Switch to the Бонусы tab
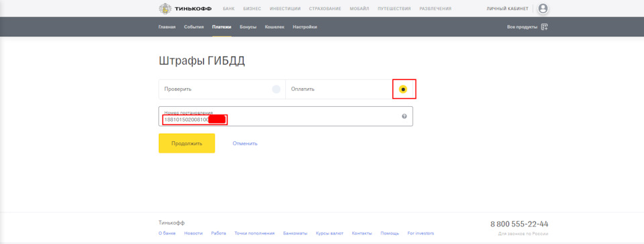Viewport: 644px width, 244px height. pyautogui.click(x=248, y=27)
